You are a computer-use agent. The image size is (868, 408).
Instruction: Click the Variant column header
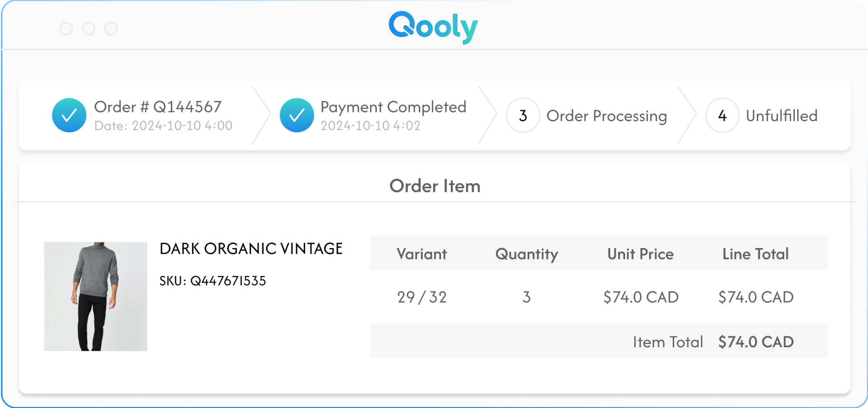pyautogui.click(x=422, y=254)
